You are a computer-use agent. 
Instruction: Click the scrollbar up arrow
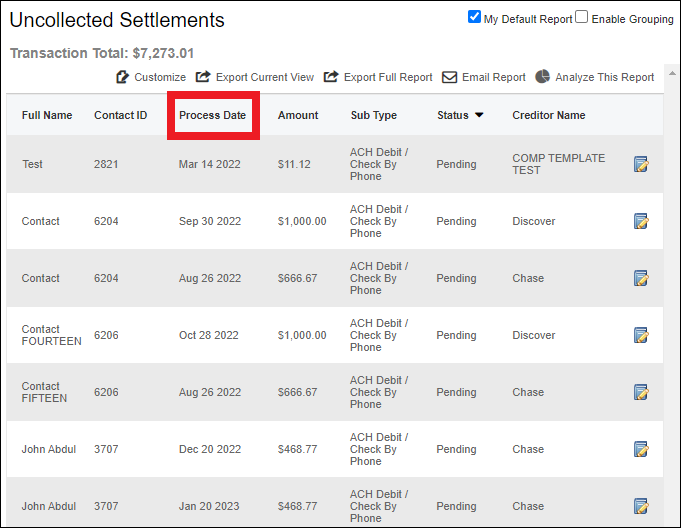(672, 73)
